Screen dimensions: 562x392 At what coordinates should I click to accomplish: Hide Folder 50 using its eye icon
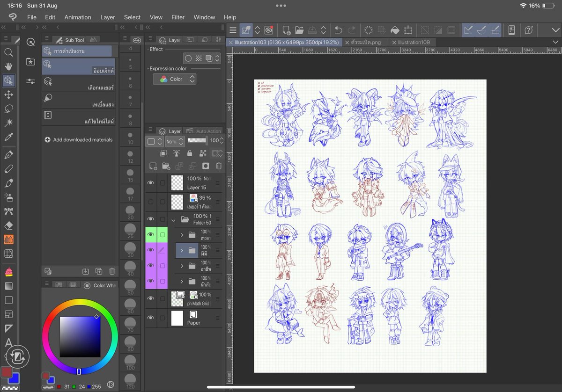tap(150, 219)
